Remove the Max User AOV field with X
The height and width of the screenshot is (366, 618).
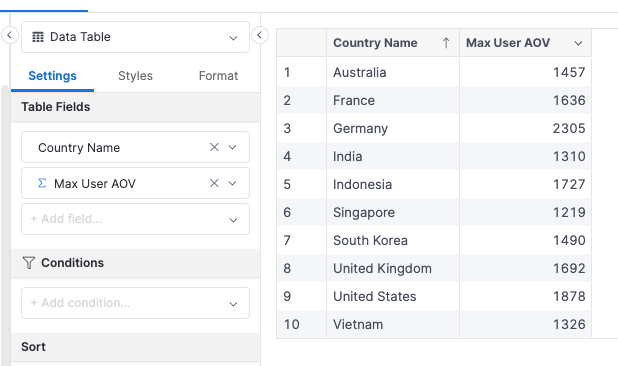click(x=214, y=183)
